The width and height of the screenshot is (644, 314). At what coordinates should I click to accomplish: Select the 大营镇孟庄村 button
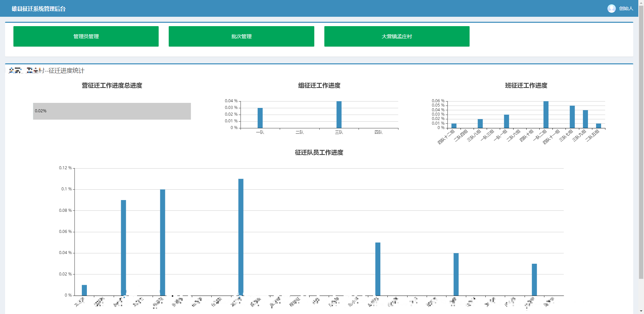(396, 36)
